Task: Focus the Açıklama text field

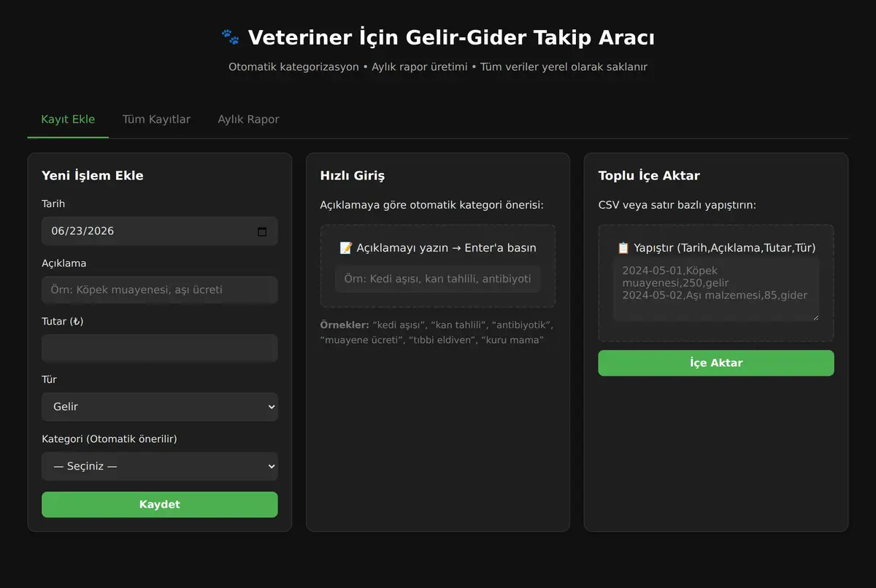Action: (159, 290)
